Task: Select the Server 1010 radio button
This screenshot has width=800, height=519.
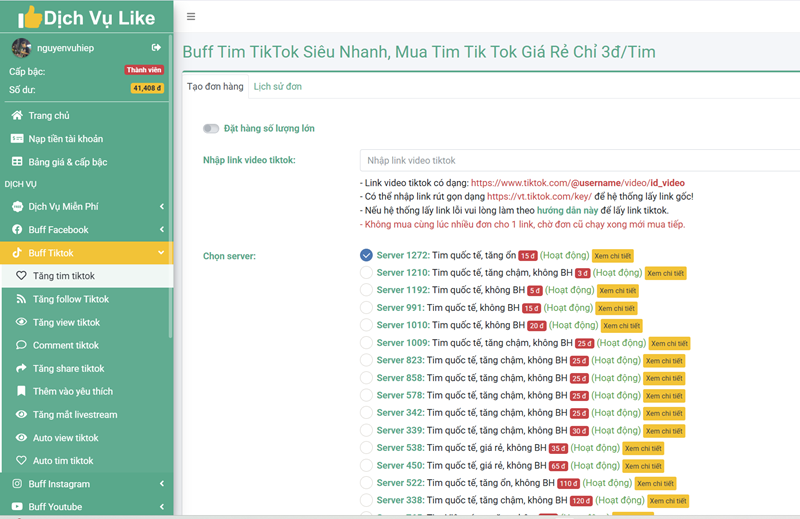Action: tap(366, 325)
